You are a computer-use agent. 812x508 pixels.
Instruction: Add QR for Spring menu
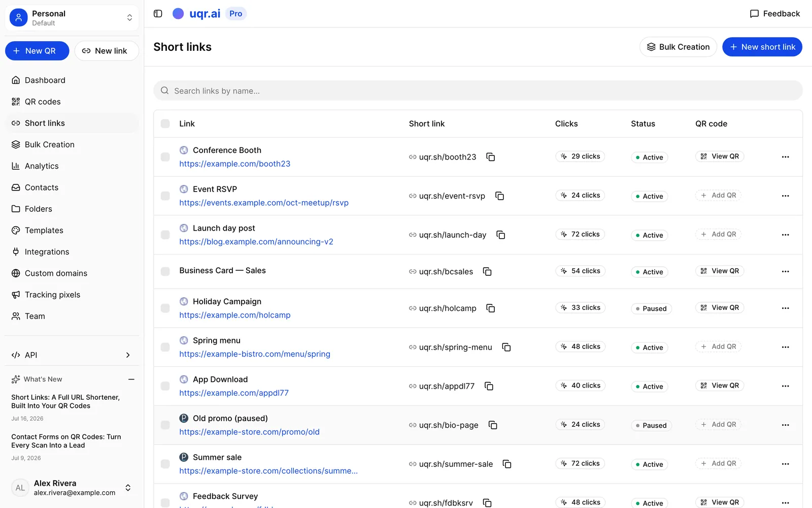718,347
